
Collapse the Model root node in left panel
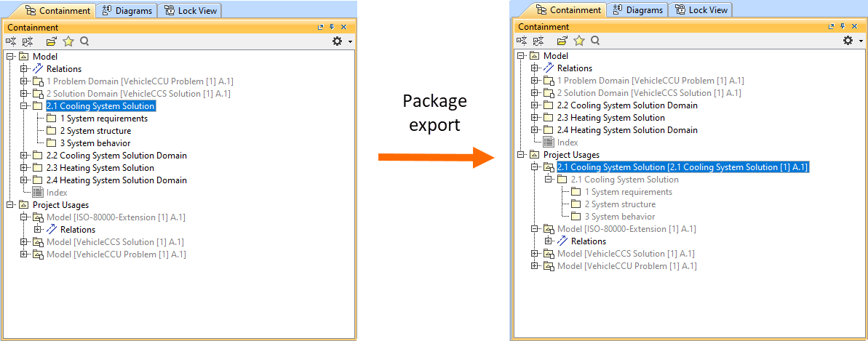(x=10, y=57)
